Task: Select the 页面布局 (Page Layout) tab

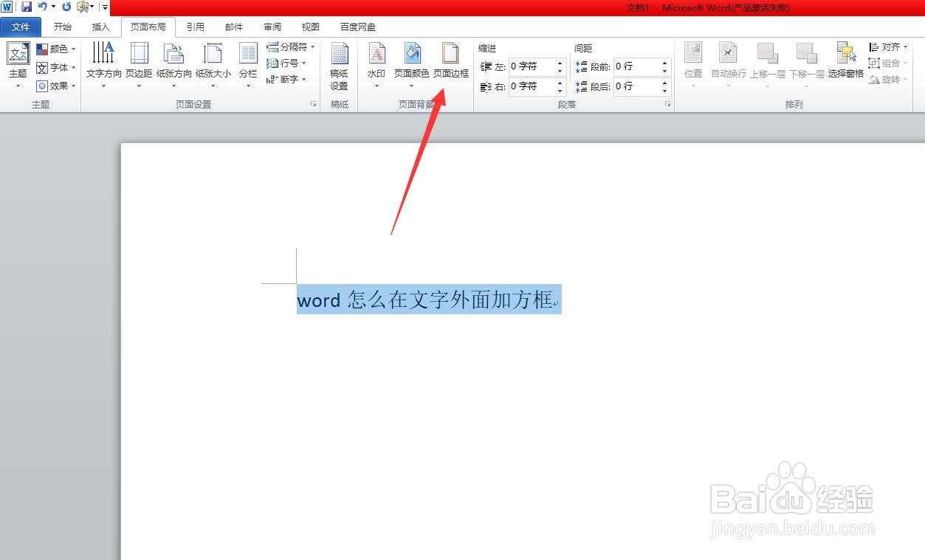Action: pos(148,27)
